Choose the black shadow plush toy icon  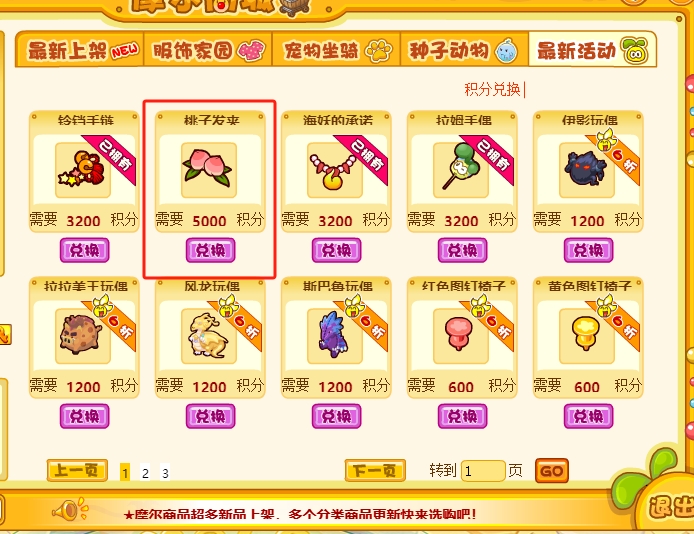click(586, 170)
